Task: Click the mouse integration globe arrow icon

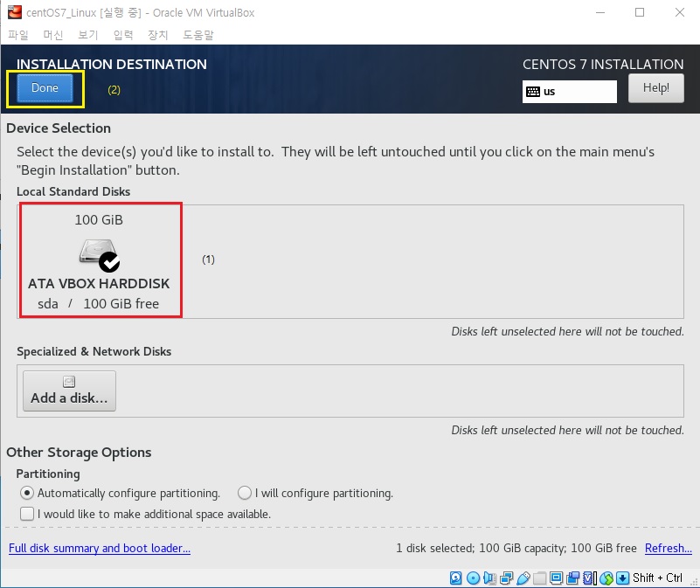Action: (x=606, y=578)
